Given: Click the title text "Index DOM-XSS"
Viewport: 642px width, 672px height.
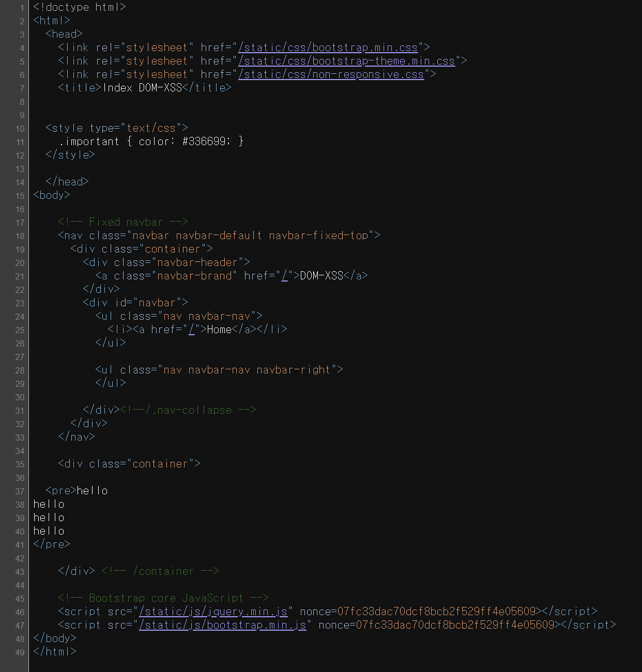Looking at the screenshot, I should (x=142, y=88).
